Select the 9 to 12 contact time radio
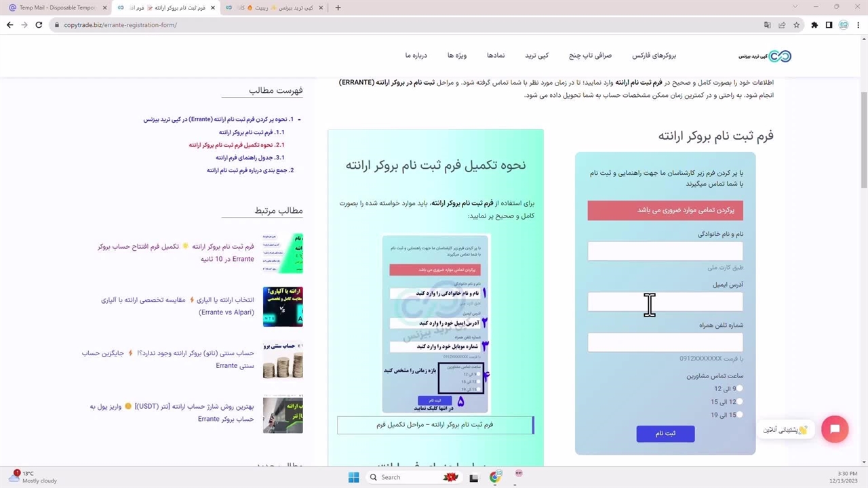 tap(739, 389)
